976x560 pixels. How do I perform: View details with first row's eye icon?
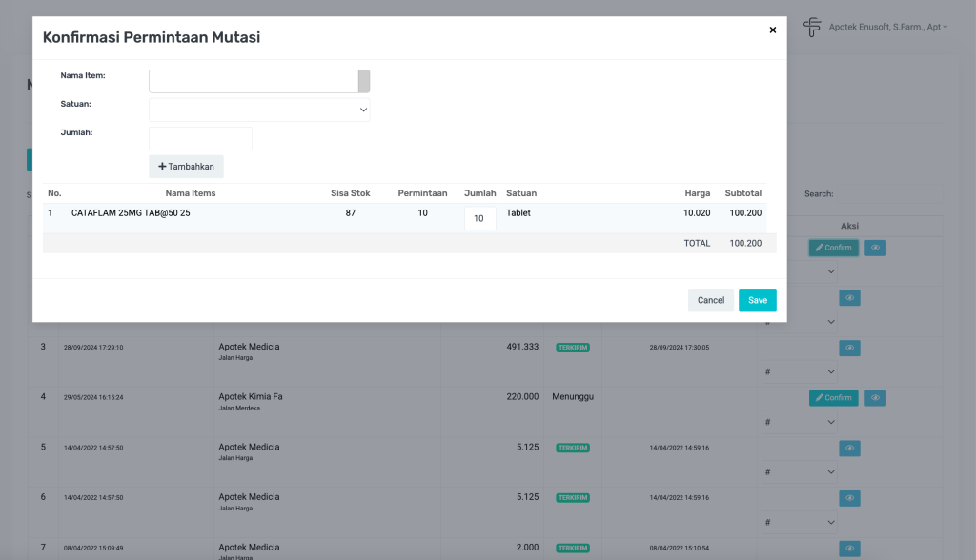[875, 248]
